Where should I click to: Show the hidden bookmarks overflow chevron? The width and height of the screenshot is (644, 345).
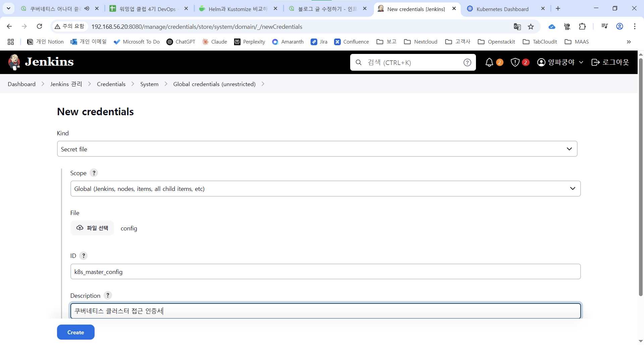tap(629, 42)
